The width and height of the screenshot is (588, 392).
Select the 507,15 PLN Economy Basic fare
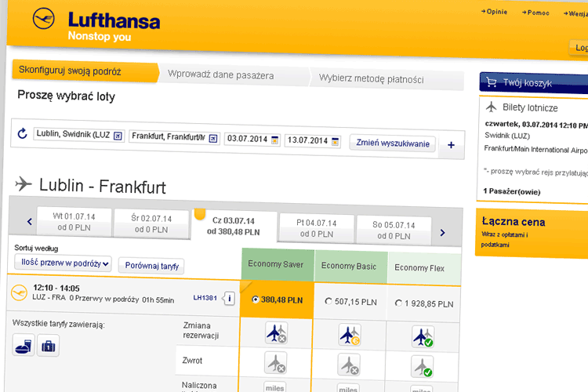328,301
